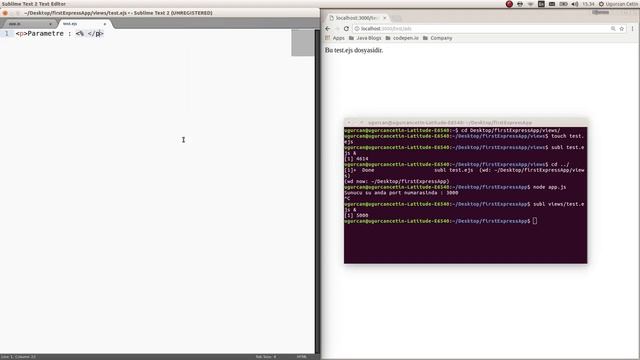This screenshot has height=360, width=640.
Task: Open the clock showing 15:34
Action: 588,4
